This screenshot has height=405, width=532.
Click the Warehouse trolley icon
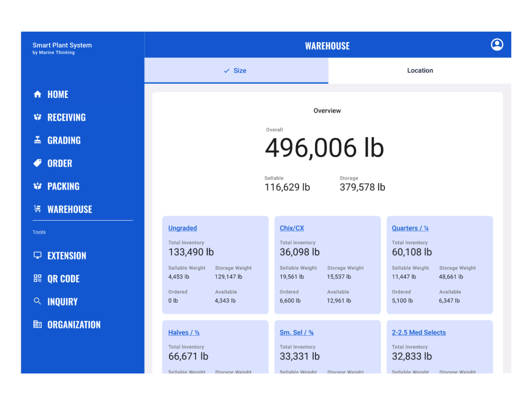tap(37, 209)
